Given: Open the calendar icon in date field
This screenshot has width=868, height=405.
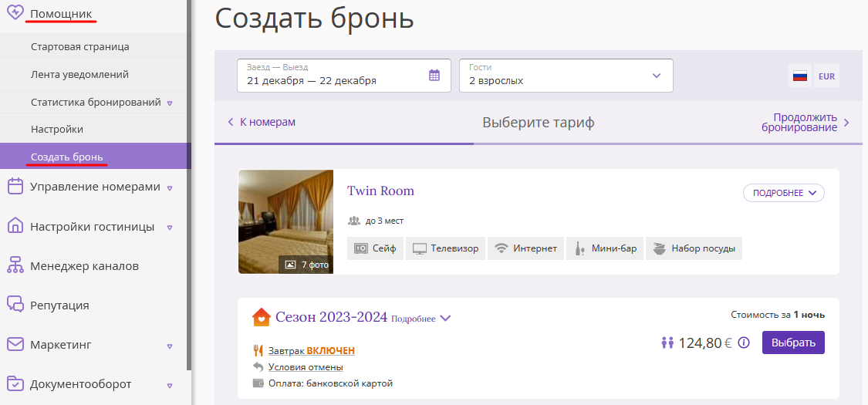Looking at the screenshot, I should pyautogui.click(x=434, y=76).
